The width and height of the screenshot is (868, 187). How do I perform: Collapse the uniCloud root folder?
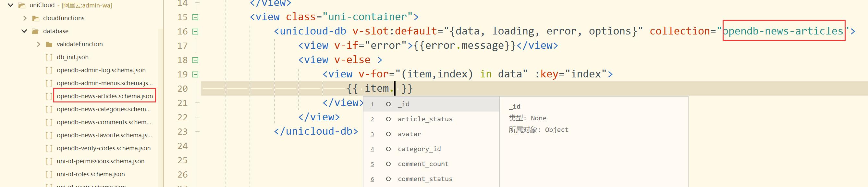click(x=10, y=5)
